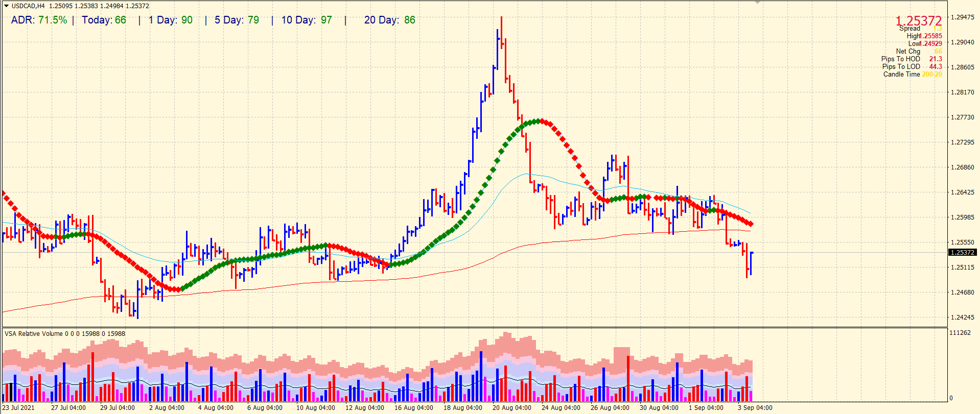This screenshot has height=414, width=980.
Task: Click the 10 Day: 97 range label
Action: coord(307,20)
